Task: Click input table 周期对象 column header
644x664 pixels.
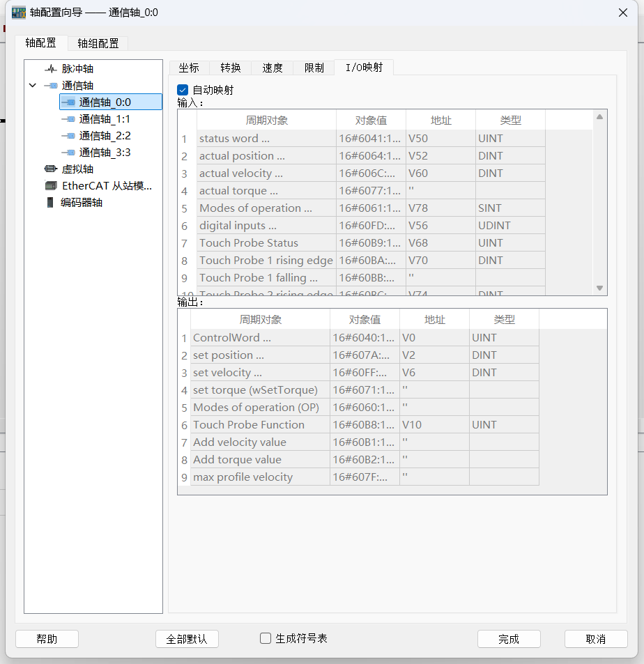Action: pyautogui.click(x=266, y=121)
